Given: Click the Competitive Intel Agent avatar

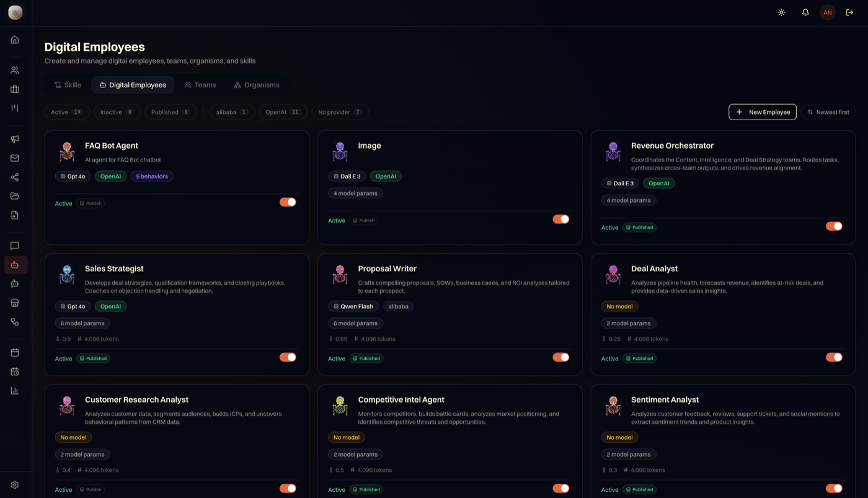Looking at the screenshot, I should click(340, 406).
